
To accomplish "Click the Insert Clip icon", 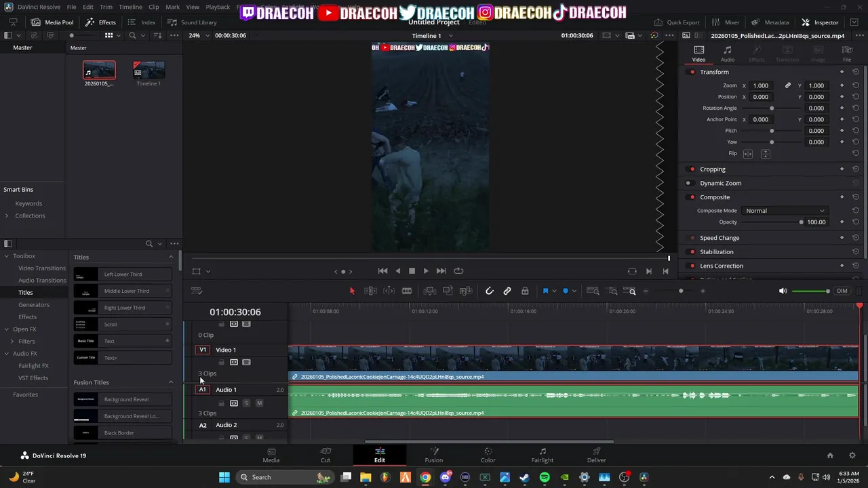I will 429,291.
